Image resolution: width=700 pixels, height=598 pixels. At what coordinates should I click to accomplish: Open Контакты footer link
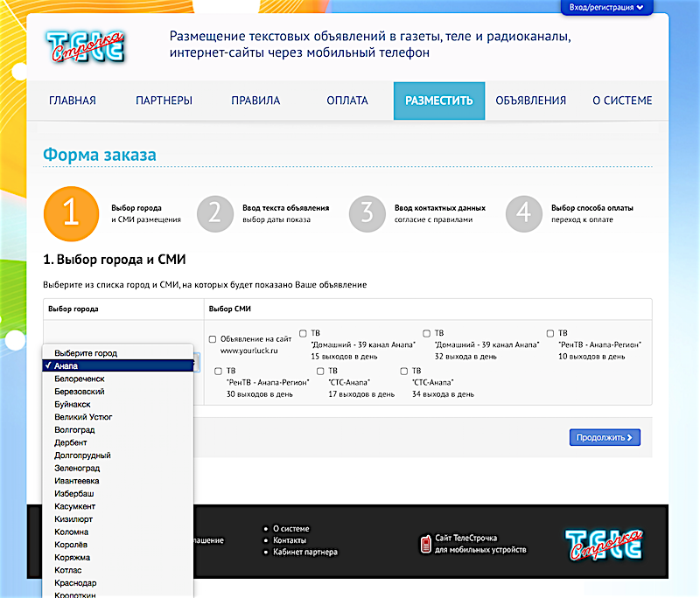tap(290, 540)
